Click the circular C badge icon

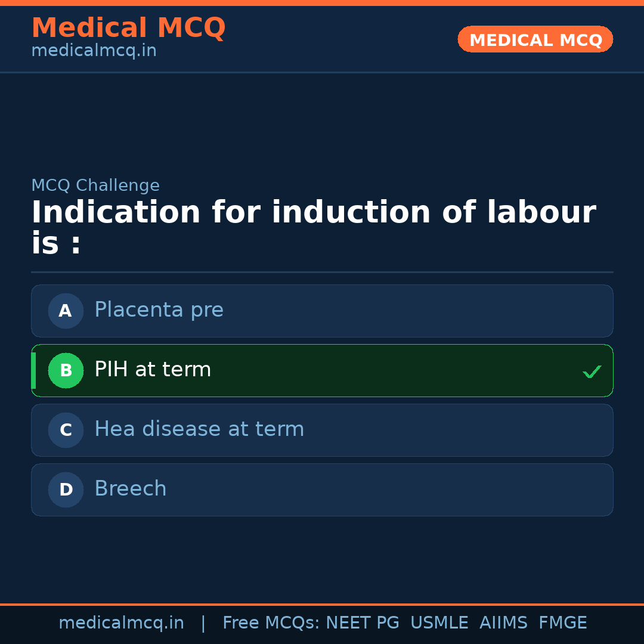(66, 430)
